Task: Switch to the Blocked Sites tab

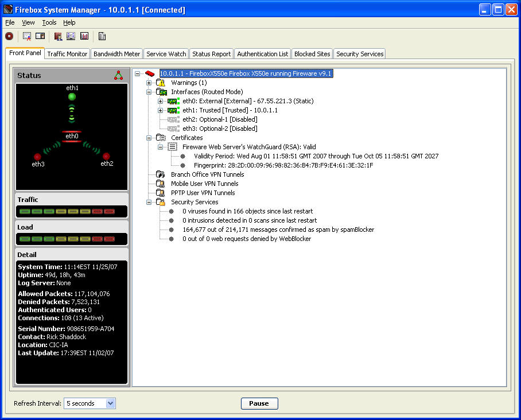Action: pos(312,54)
